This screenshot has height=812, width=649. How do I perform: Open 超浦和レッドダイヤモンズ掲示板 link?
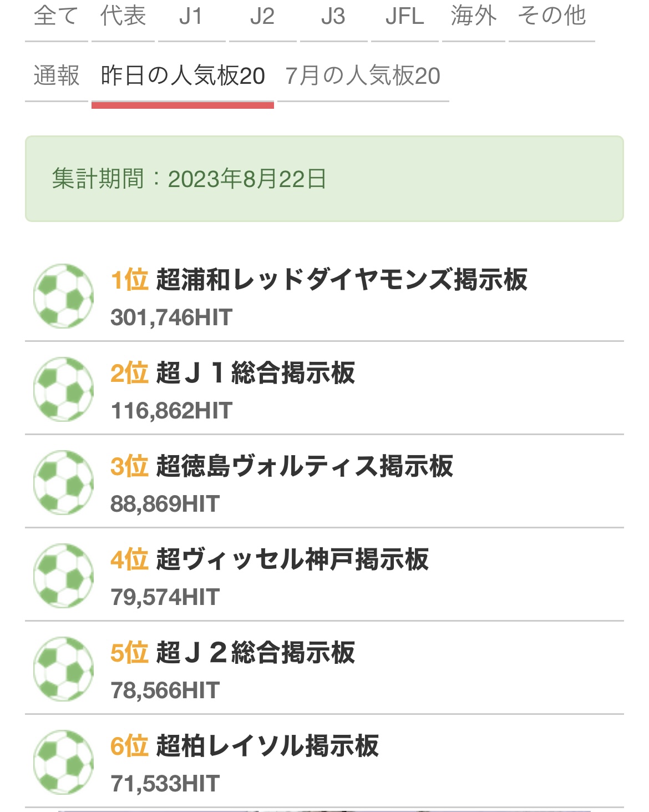(342, 280)
